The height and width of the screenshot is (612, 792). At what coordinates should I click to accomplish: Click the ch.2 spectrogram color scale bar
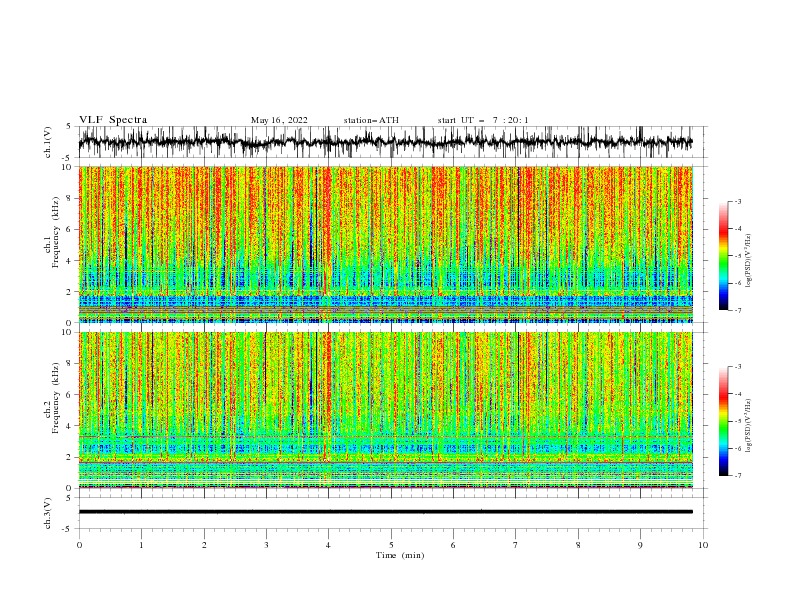point(723,421)
